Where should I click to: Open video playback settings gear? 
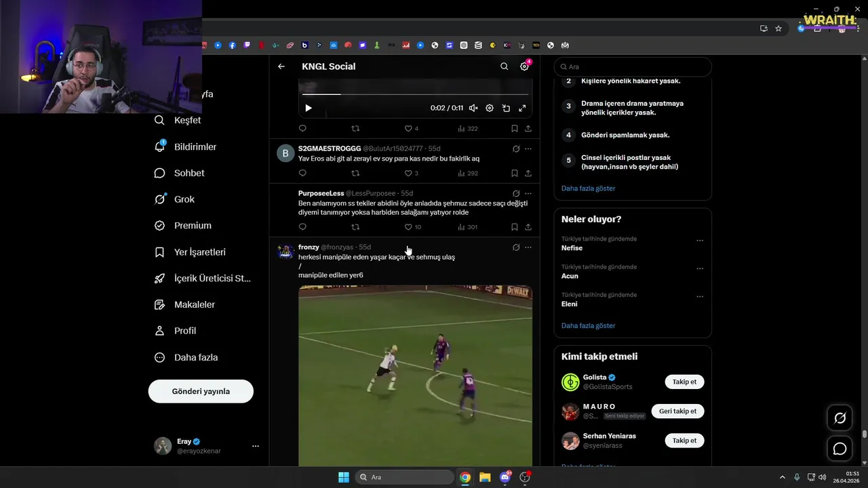[490, 108]
